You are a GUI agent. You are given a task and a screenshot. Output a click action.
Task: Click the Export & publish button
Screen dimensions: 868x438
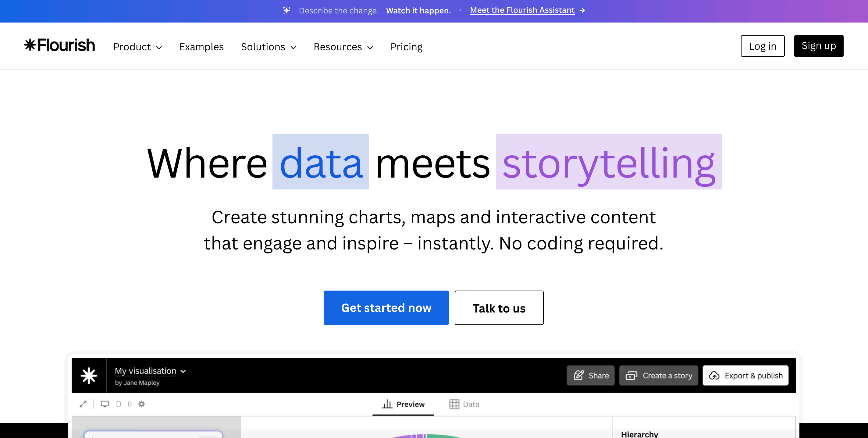click(x=746, y=375)
